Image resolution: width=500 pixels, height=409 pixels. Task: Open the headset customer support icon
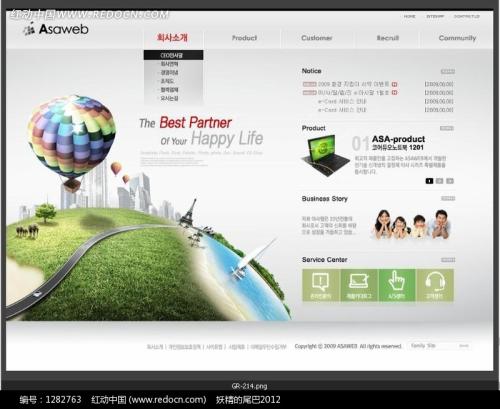(435, 285)
